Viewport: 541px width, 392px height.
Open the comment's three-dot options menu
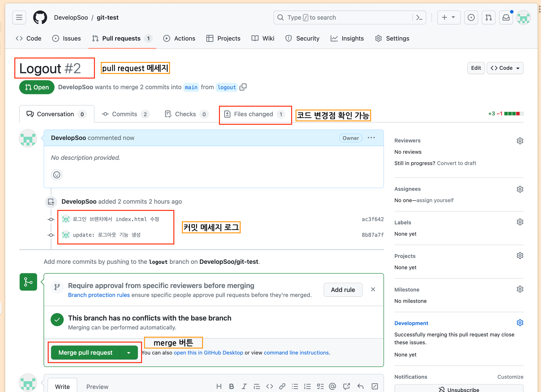point(371,138)
